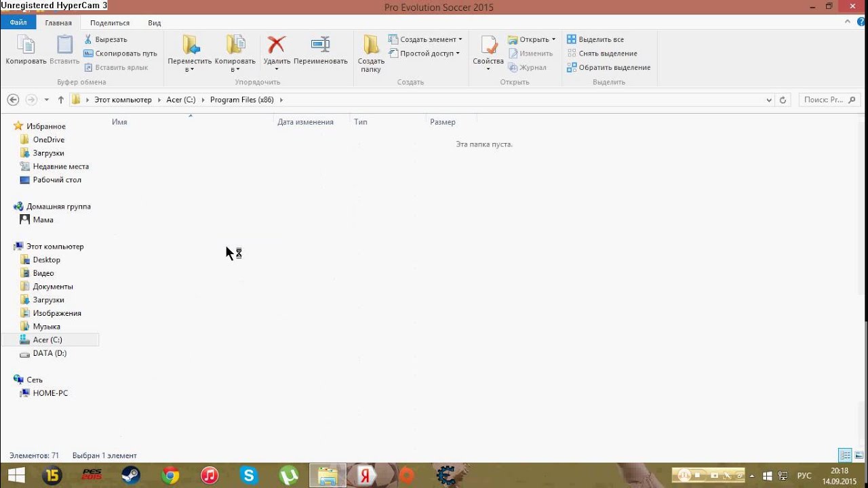This screenshot has height=488, width=868.
Task: Select Домашняя группа in sidebar
Action: point(58,206)
